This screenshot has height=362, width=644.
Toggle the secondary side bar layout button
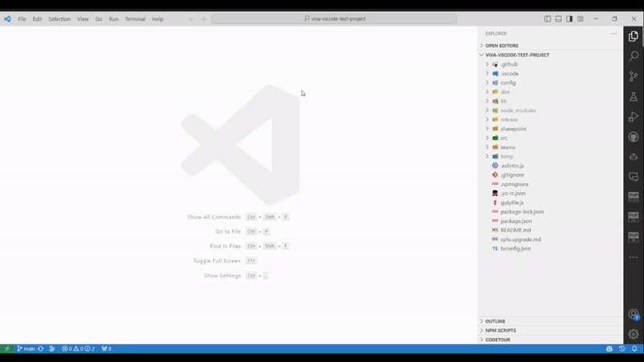pos(569,19)
